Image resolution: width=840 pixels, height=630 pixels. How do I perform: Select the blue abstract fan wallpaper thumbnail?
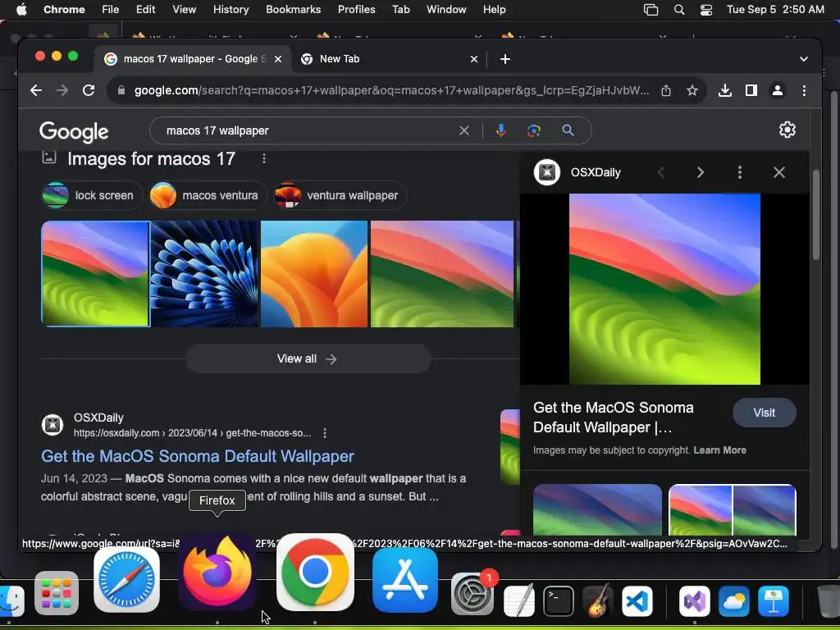(204, 274)
